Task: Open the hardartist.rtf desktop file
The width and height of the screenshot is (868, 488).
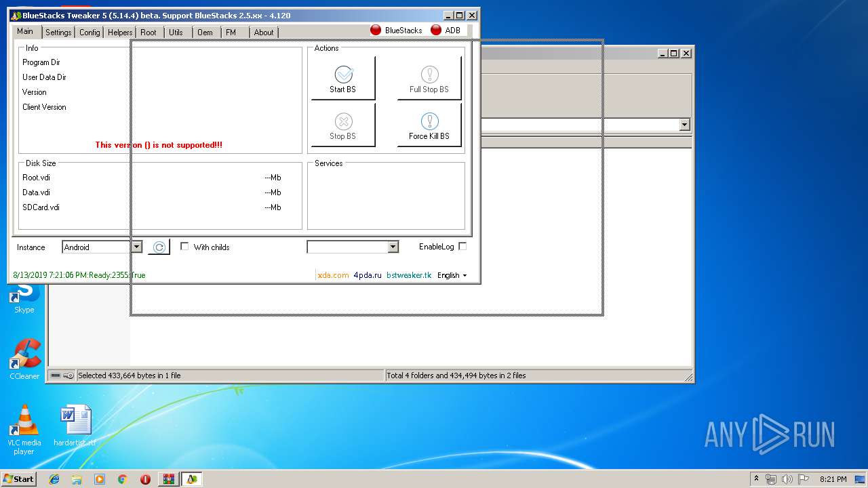Action: click(x=75, y=426)
